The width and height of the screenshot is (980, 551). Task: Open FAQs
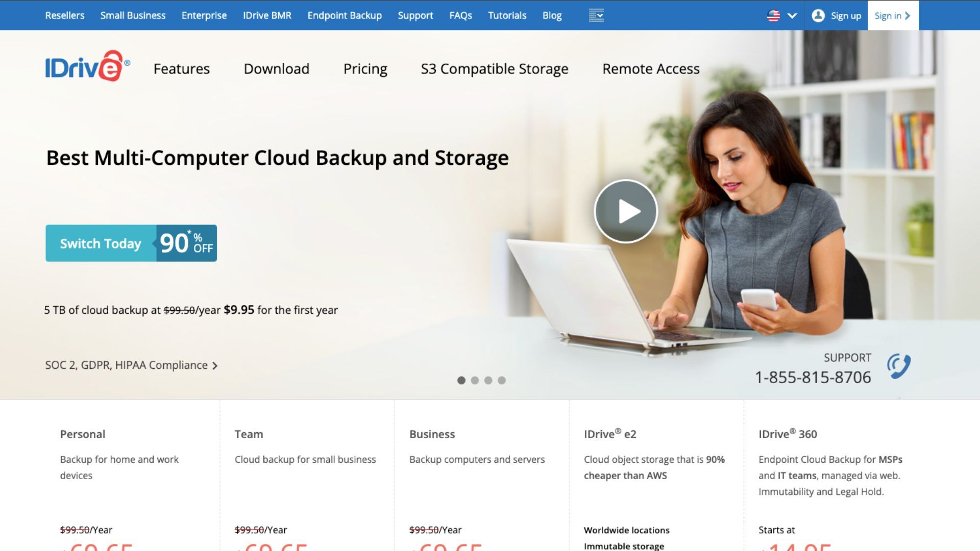pyautogui.click(x=460, y=15)
